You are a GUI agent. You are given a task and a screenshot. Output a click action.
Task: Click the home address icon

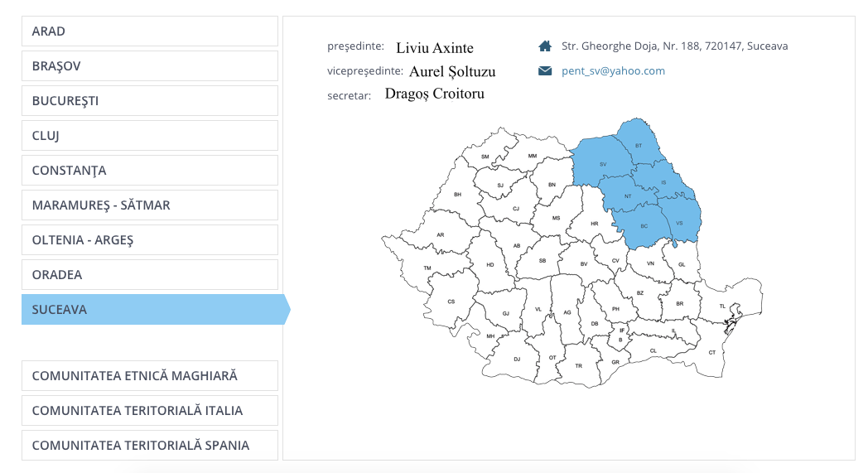(544, 46)
